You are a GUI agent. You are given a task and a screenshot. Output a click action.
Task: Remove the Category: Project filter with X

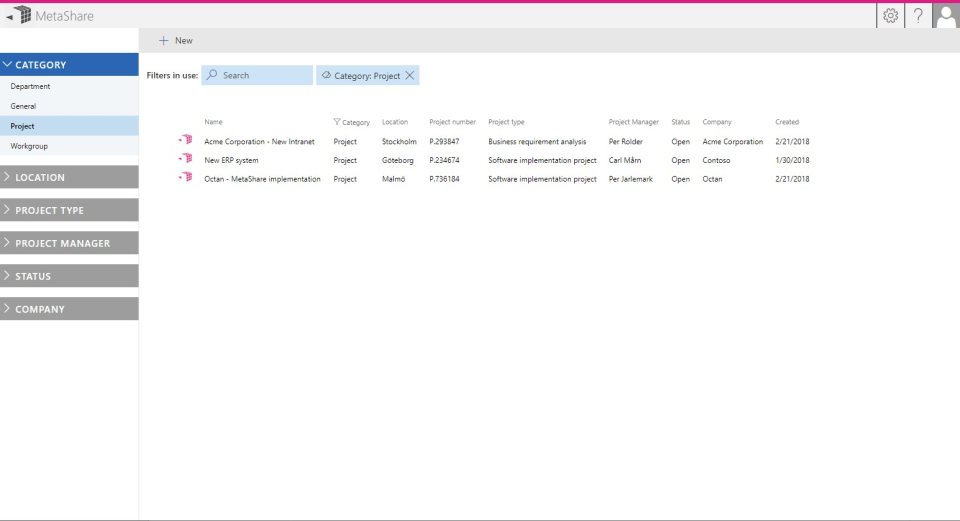pyautogui.click(x=410, y=75)
